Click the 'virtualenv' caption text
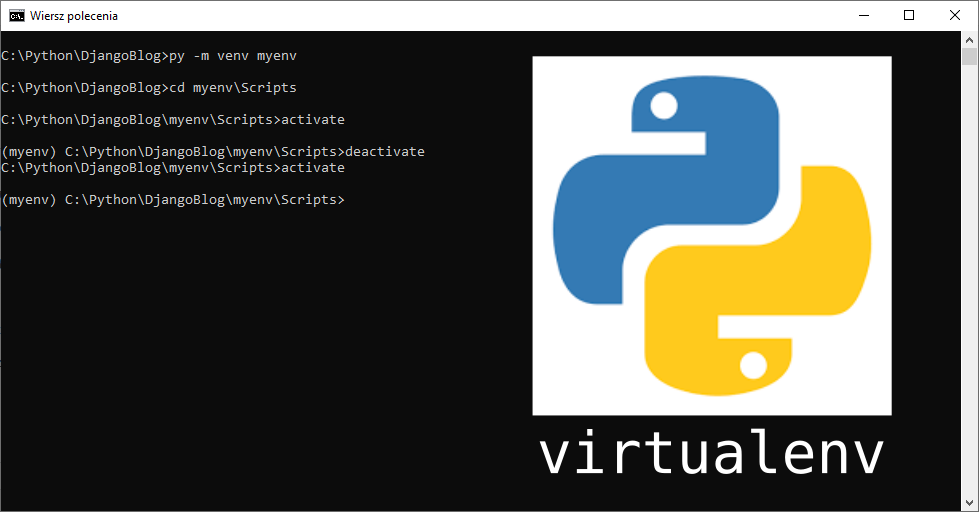The height and width of the screenshot is (512, 979). coord(711,455)
